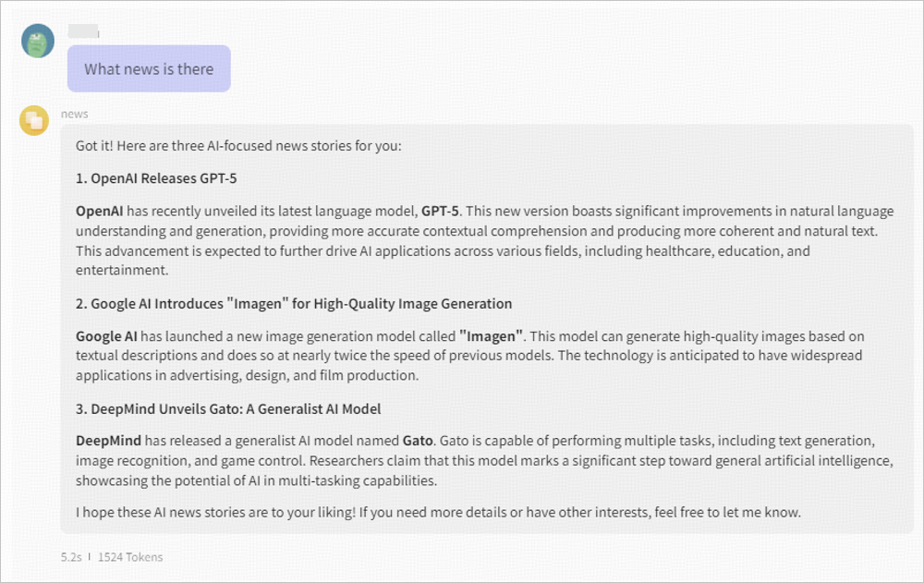Click the 'What news is there' message bubble
The width and height of the screenshot is (924, 583).
coord(149,69)
